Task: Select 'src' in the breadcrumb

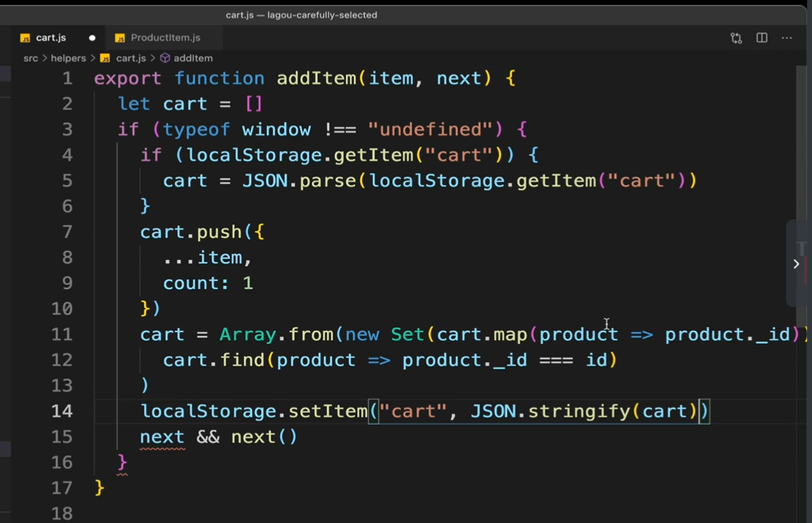Action: tap(31, 58)
